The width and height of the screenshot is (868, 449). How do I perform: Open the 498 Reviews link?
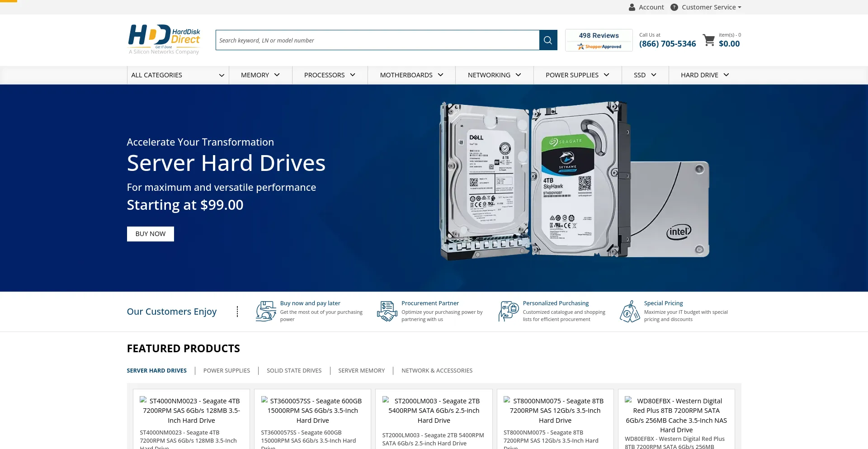click(599, 35)
